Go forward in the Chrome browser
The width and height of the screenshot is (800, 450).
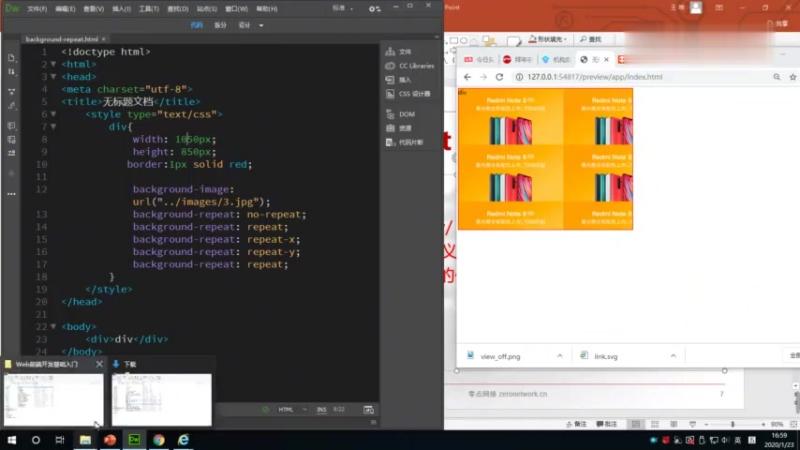pos(483,77)
